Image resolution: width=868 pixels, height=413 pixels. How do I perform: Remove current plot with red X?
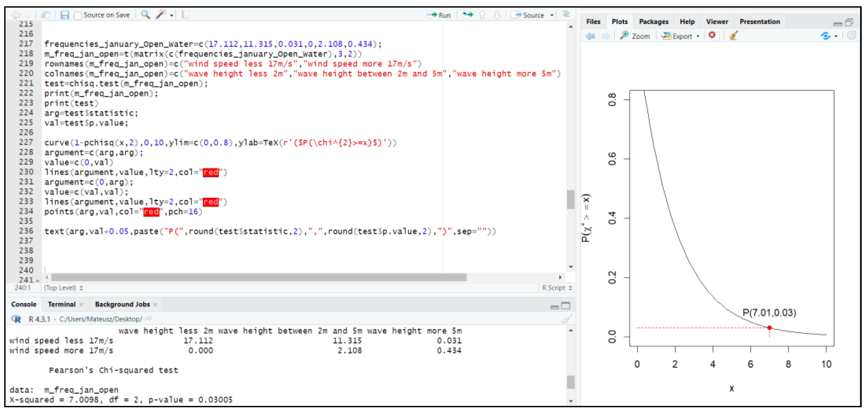pos(712,35)
